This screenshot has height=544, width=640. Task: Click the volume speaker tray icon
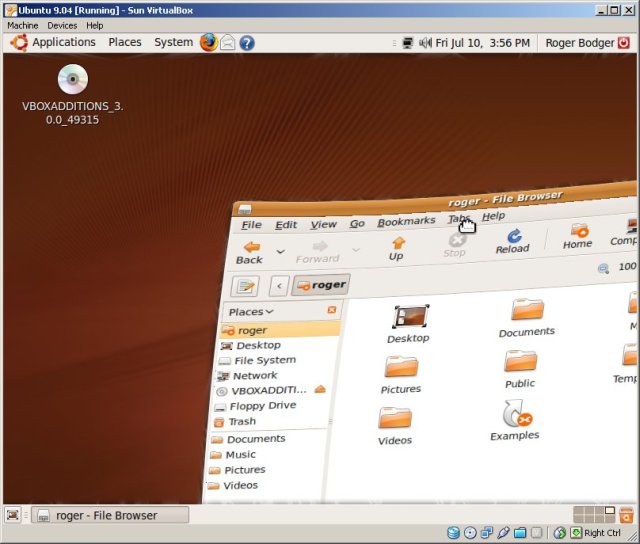425,43
